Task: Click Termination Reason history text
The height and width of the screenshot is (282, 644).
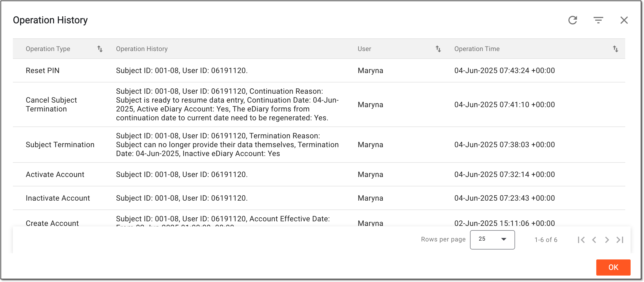Action: (227, 145)
